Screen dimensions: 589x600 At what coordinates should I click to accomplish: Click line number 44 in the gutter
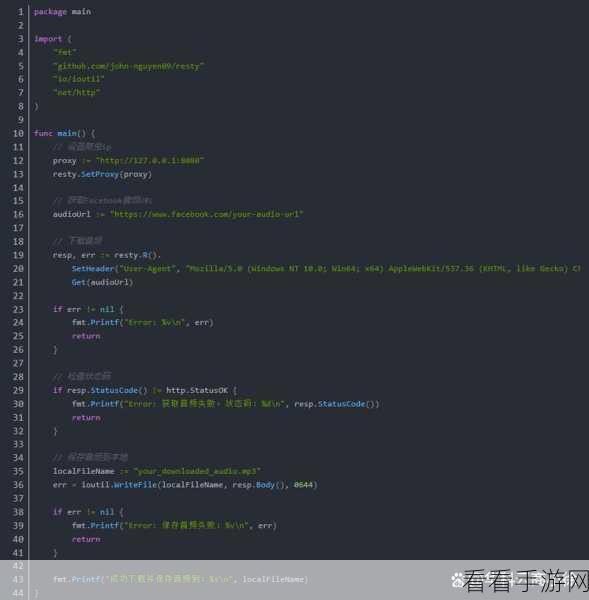point(18,593)
